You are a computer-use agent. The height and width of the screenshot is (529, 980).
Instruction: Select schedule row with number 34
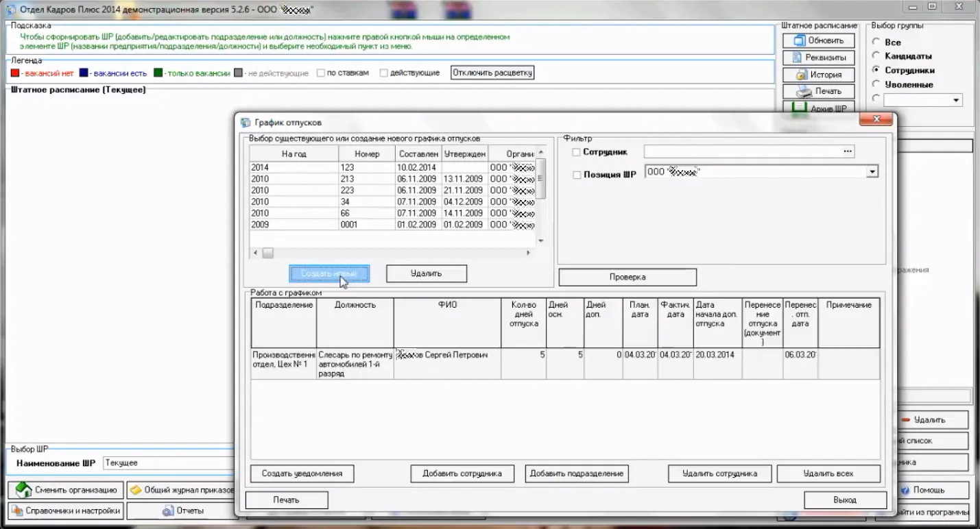[392, 202]
